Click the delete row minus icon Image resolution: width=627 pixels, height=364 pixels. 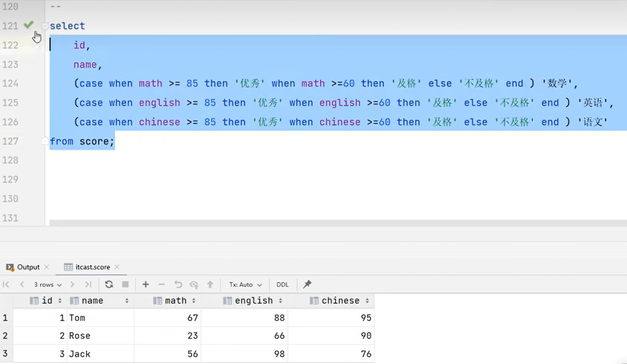(162, 284)
